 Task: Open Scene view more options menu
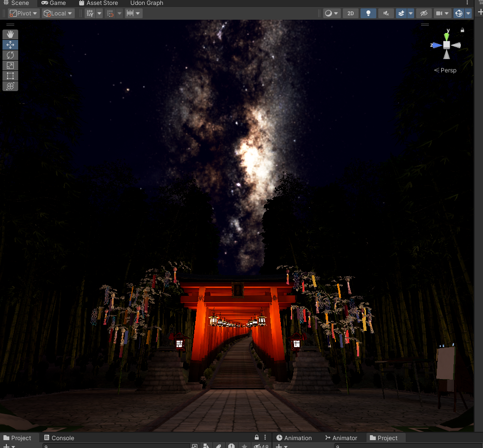(x=467, y=3)
